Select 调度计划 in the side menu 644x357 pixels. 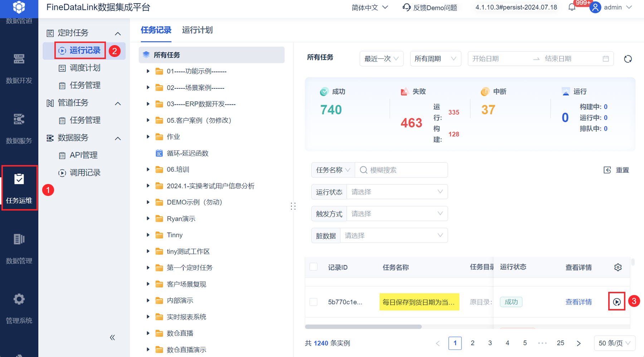(85, 68)
